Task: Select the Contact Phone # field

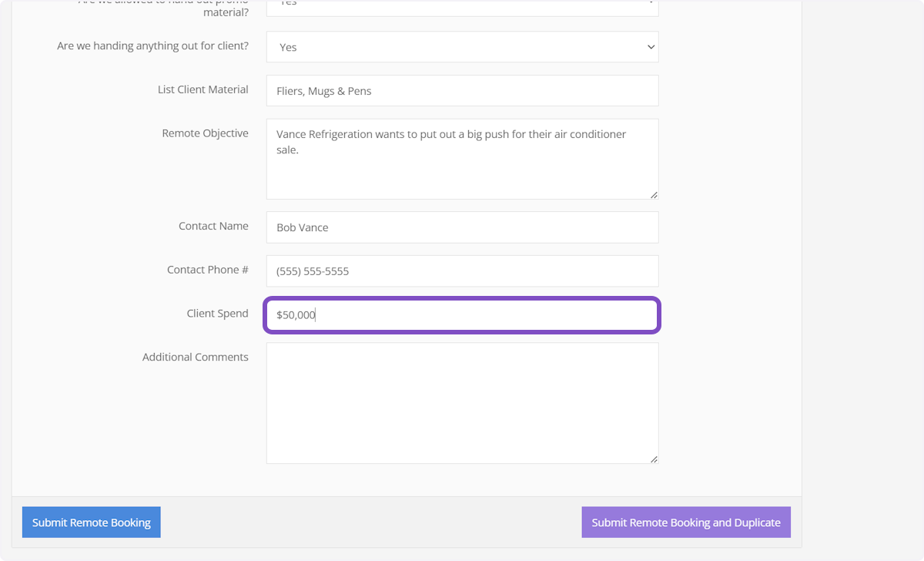Action: click(462, 270)
